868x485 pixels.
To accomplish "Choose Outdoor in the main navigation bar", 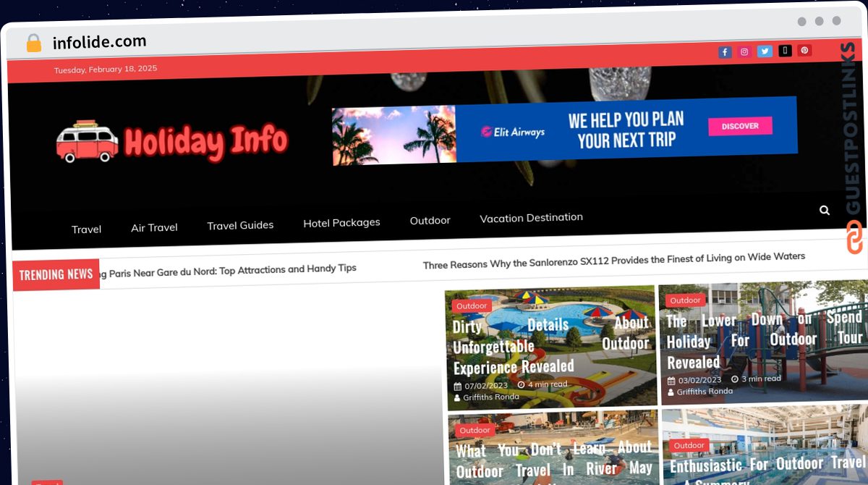I will tap(430, 220).
